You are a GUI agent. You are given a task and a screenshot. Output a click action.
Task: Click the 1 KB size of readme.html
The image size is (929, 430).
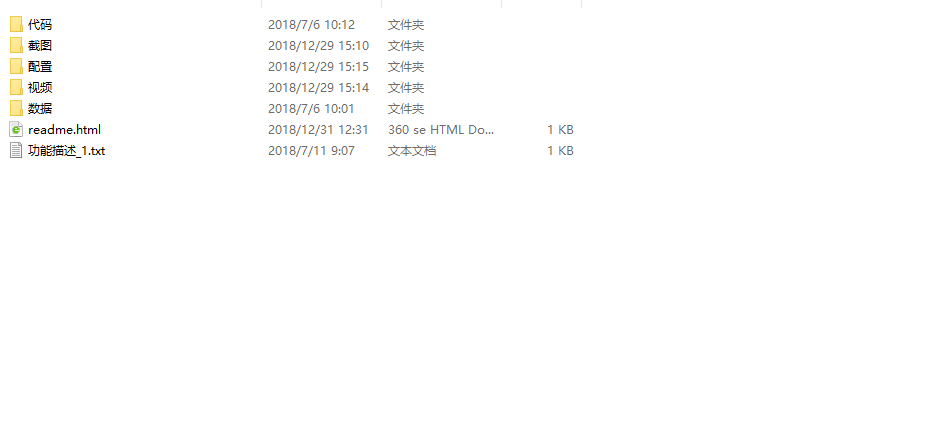pyautogui.click(x=560, y=130)
